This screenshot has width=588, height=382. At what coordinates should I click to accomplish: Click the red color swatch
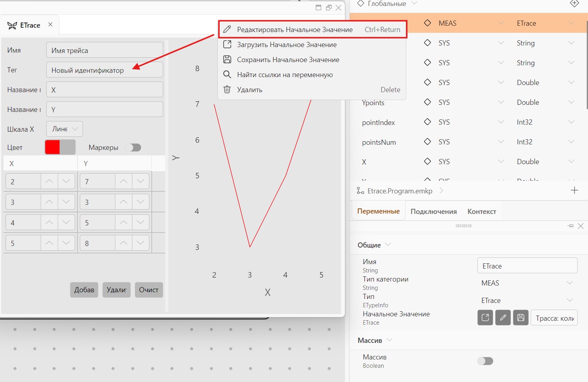[53, 147]
